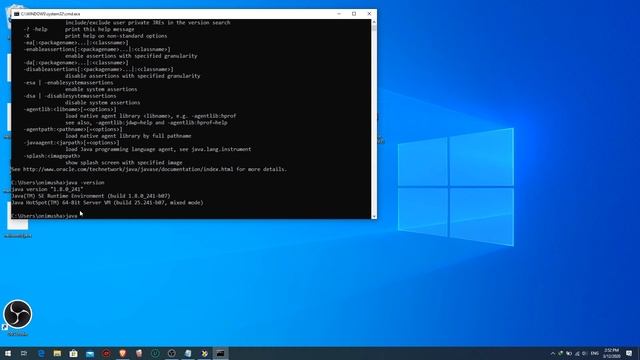640x360 pixels.
Task: Open the Mail app taskbar icon
Action: [x=90, y=353]
